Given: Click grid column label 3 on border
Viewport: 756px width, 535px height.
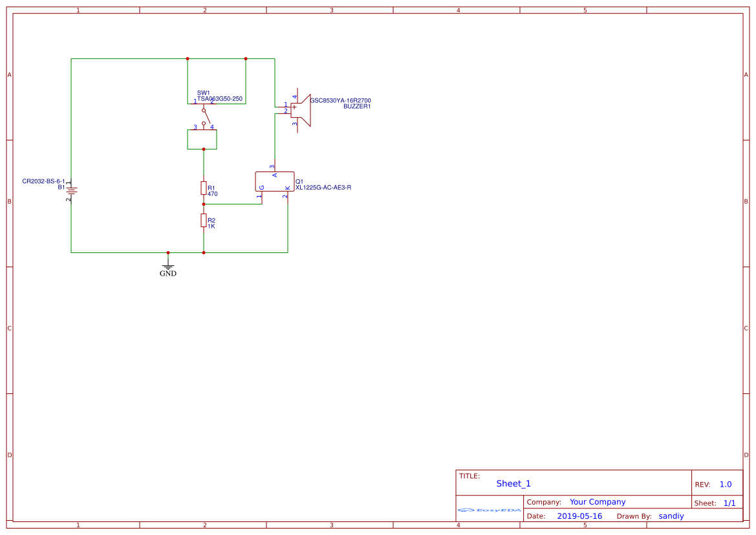Looking at the screenshot, I should click(x=330, y=10).
